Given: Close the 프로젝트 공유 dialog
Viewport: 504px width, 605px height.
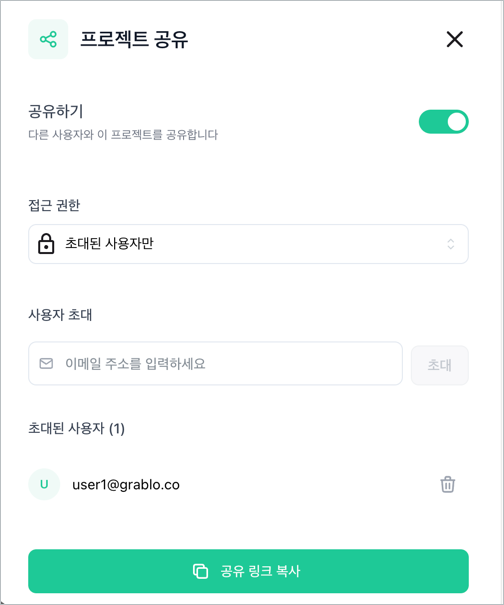Looking at the screenshot, I should tap(455, 39).
